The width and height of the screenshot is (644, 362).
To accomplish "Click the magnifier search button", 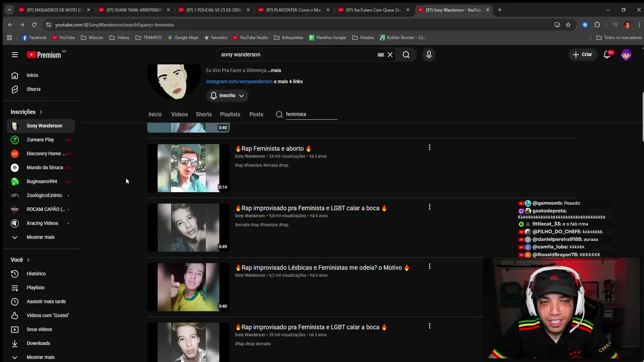I will (x=406, y=55).
